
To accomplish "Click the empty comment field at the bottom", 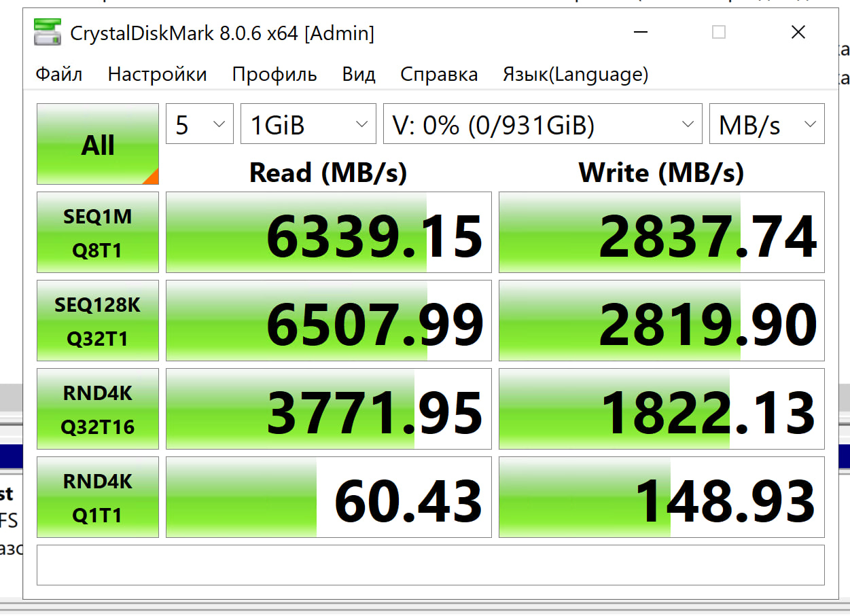I will click(431, 565).
